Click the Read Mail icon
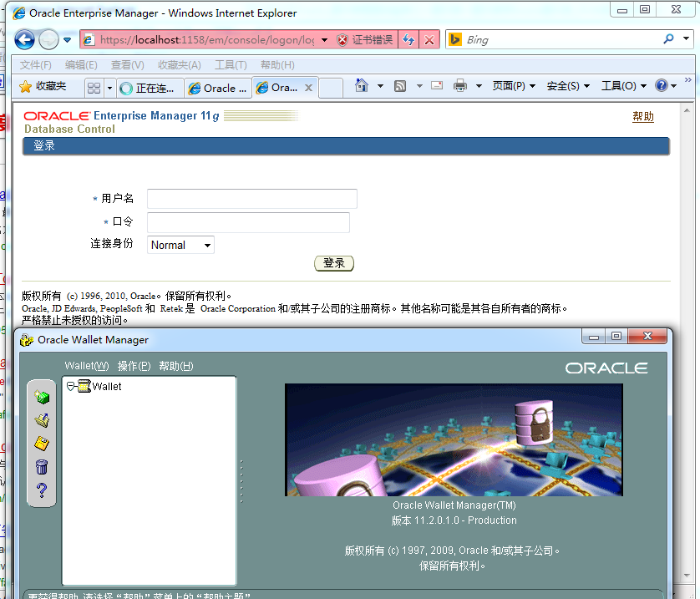Screen dimensions: 700x599 (x=437, y=85)
